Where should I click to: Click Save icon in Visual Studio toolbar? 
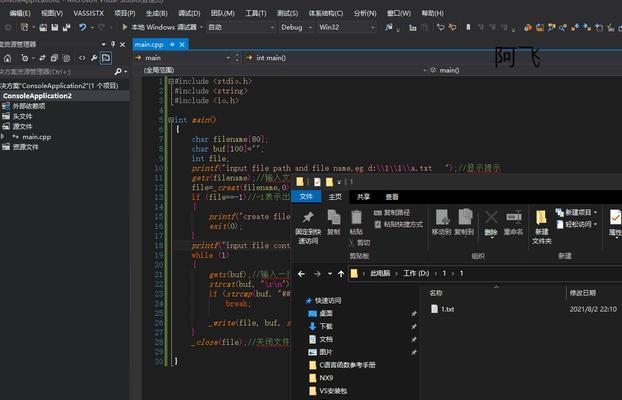pos(55,27)
